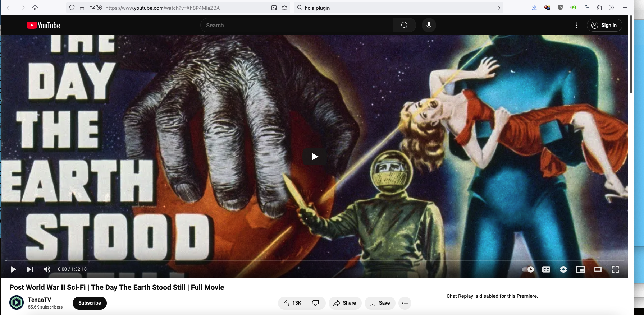Toggle closed captions with CC button
The width and height of the screenshot is (644, 315).
(546, 269)
